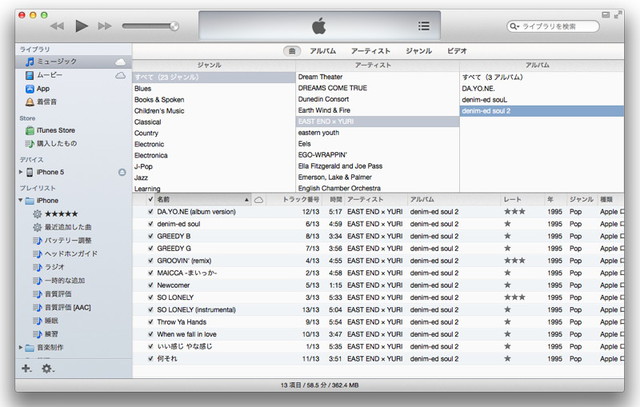The height and width of the screenshot is (407, 640).
Task: Expand the 音楽制作 playlist folder
Action: [21, 347]
